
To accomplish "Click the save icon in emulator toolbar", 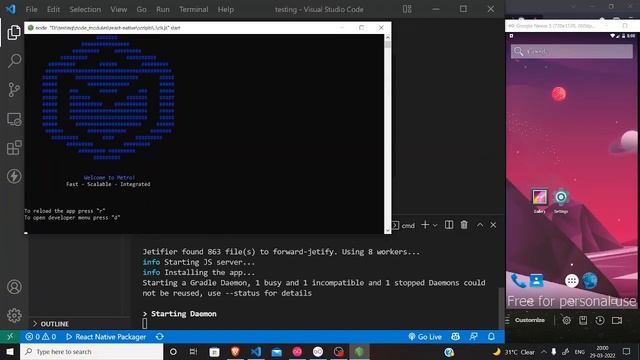I will pyautogui.click(x=583, y=320).
